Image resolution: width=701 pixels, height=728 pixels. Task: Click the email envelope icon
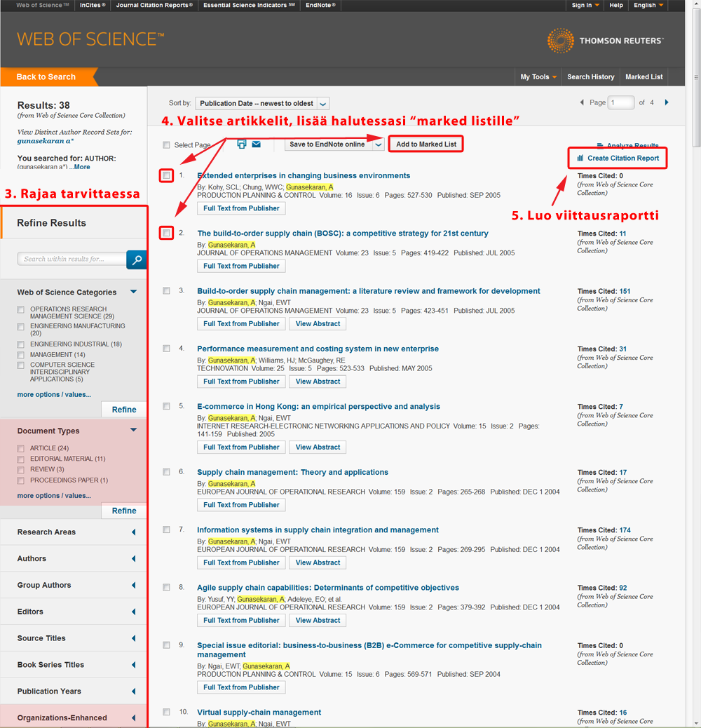pyautogui.click(x=256, y=144)
